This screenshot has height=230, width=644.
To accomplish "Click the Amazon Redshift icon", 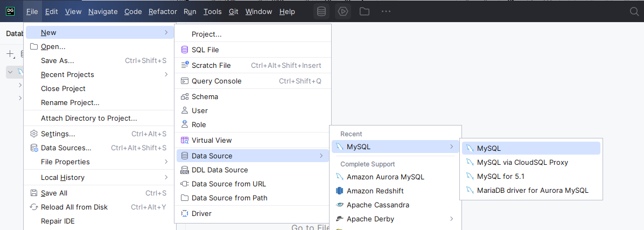I will pos(339,191).
